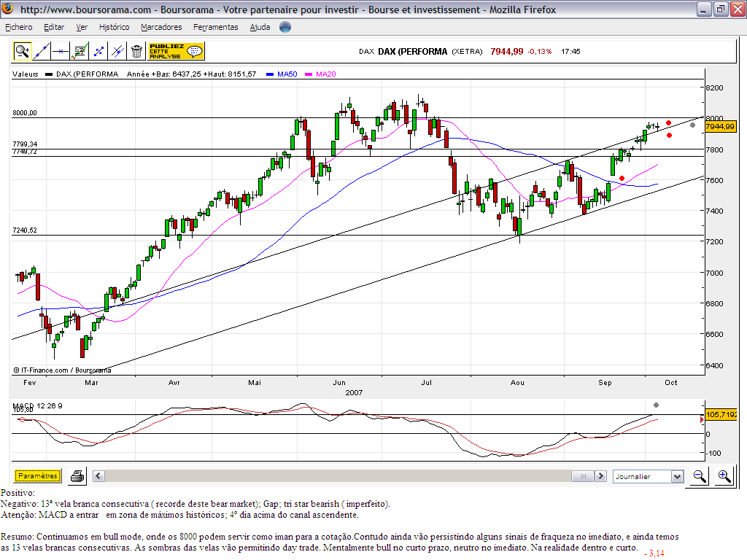Click the gray marker dot near 8000 line
The image size is (747, 560).
coord(693,125)
